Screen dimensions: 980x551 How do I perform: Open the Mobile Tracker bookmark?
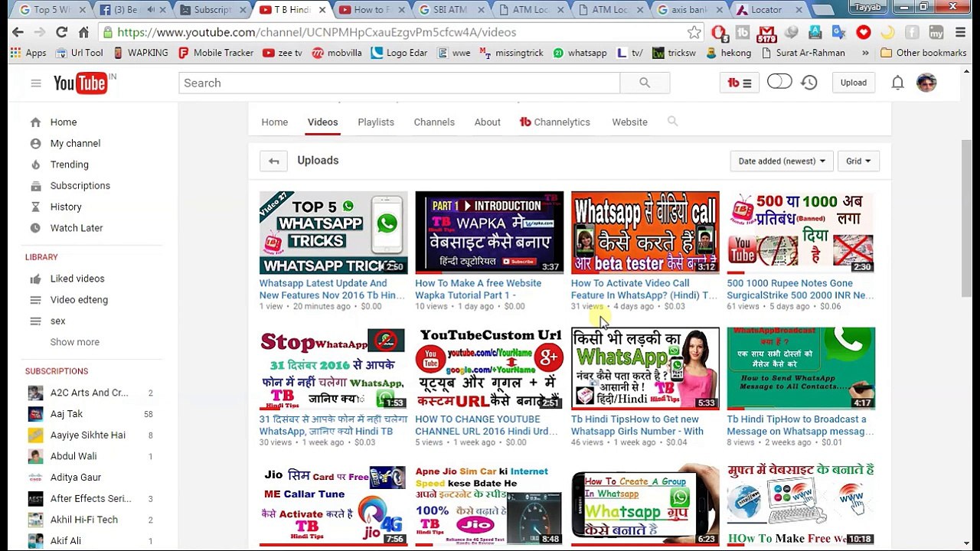click(216, 53)
